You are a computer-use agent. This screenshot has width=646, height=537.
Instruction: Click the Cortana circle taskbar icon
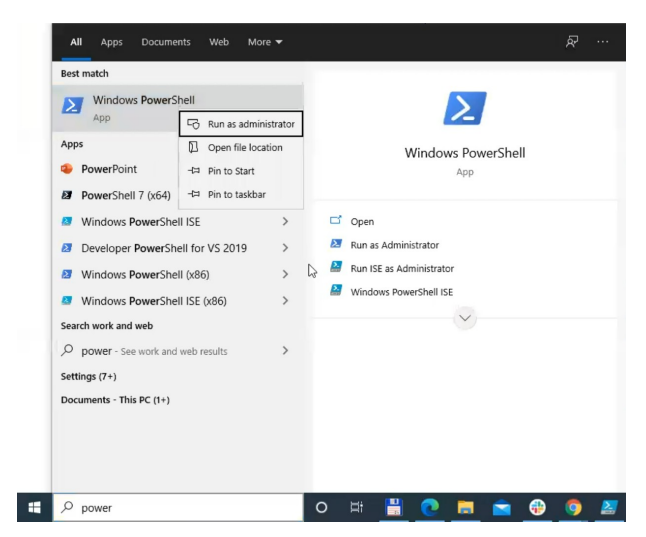point(321,507)
